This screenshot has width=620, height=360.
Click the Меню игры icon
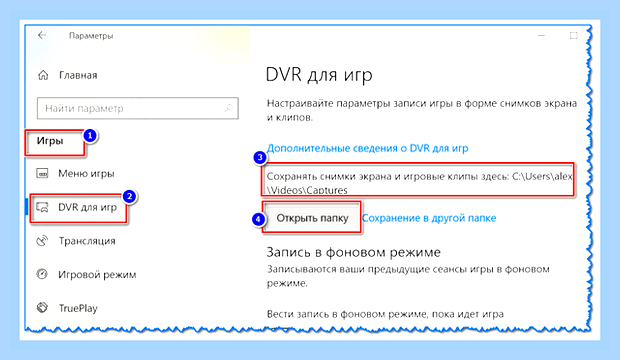[42, 173]
